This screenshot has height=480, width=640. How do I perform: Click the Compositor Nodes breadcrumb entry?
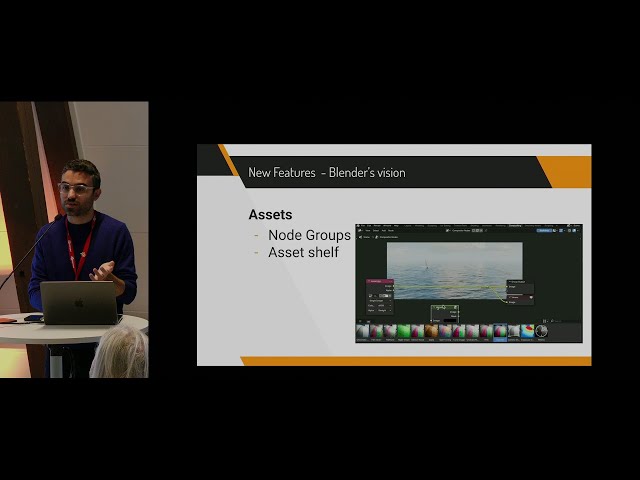[x=388, y=237]
